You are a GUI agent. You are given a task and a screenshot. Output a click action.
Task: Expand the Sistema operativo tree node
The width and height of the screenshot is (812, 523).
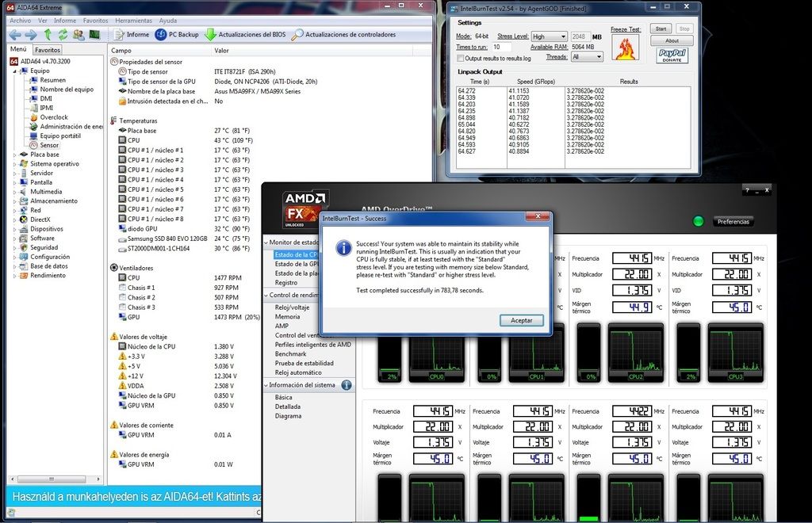(x=14, y=164)
